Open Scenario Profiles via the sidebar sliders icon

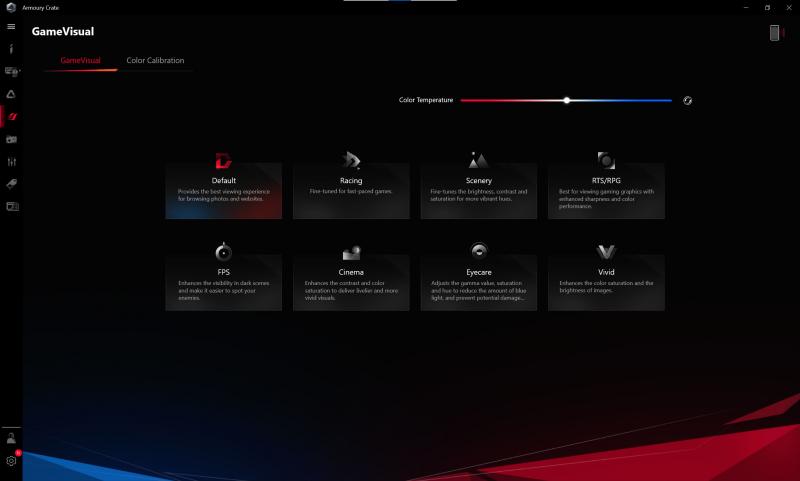tap(11, 162)
